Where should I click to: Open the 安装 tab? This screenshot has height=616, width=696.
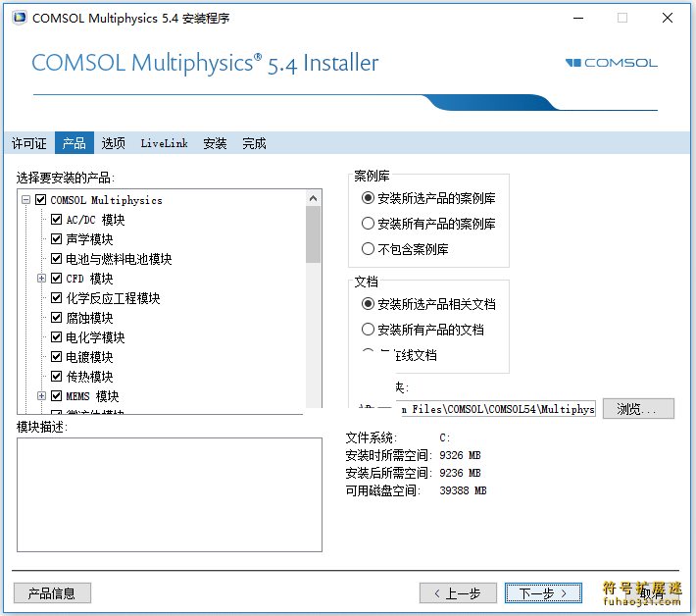pos(215,143)
